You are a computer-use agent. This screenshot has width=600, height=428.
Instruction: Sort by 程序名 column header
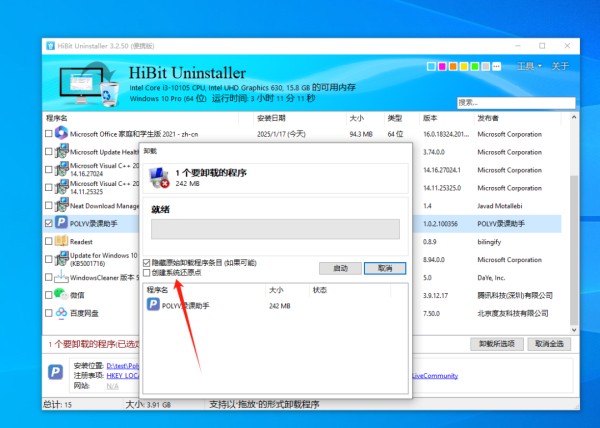pos(57,118)
